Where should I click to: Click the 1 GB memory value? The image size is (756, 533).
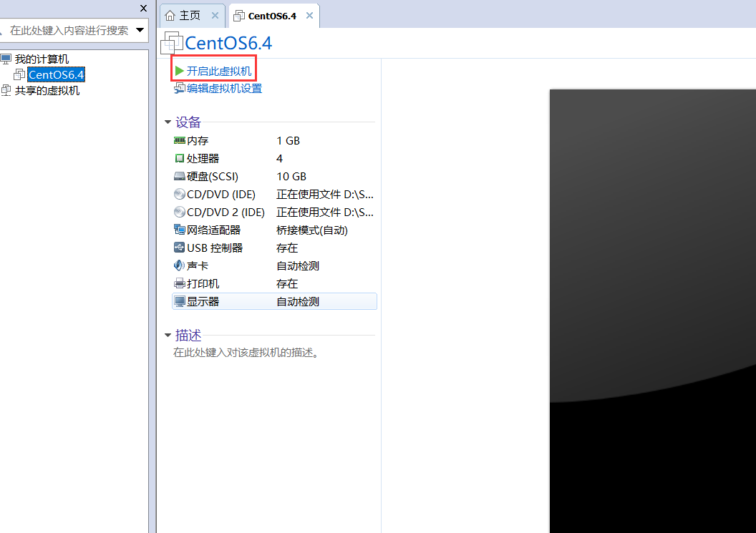[288, 140]
